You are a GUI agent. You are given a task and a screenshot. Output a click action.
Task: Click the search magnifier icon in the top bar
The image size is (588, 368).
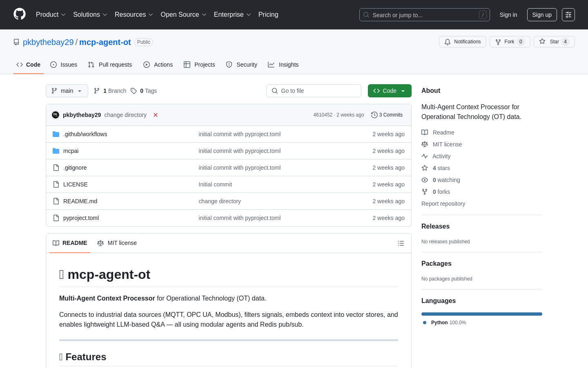click(366, 15)
